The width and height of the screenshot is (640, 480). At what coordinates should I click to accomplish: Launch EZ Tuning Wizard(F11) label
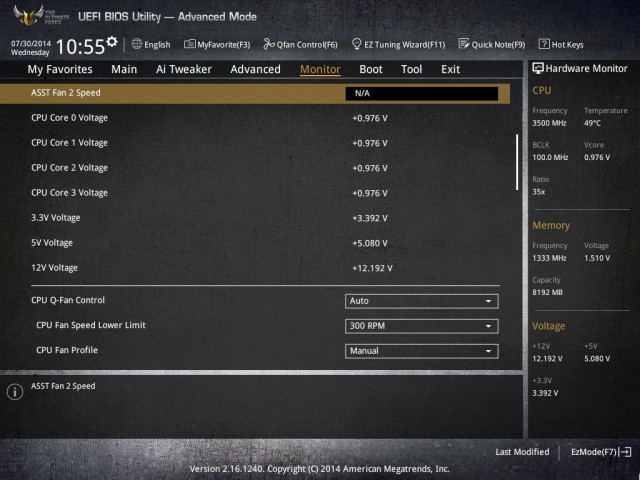[404, 44]
